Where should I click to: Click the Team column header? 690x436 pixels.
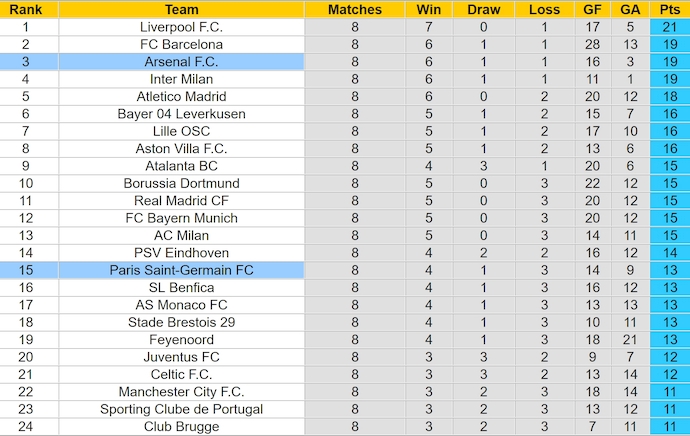click(x=181, y=9)
